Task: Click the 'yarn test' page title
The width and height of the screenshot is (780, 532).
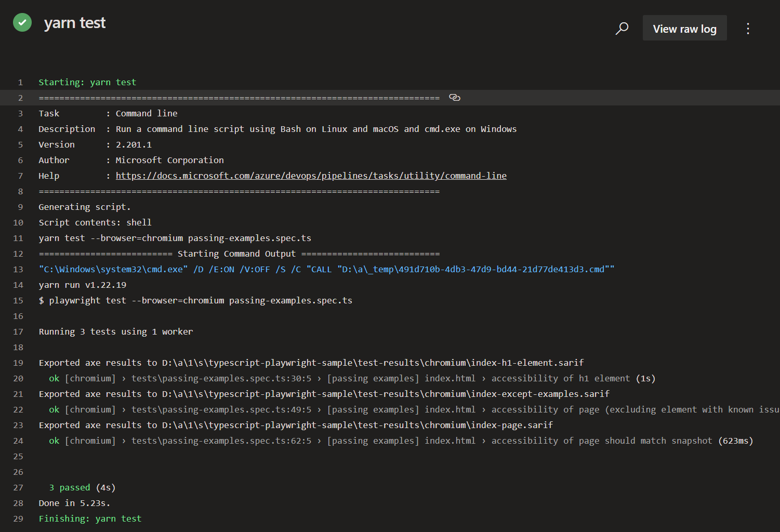Action: coord(75,23)
